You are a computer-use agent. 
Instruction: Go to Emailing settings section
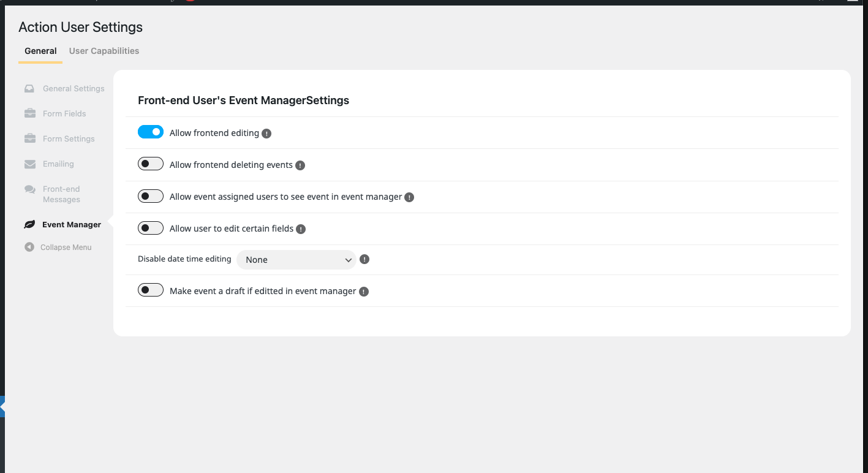coord(58,164)
